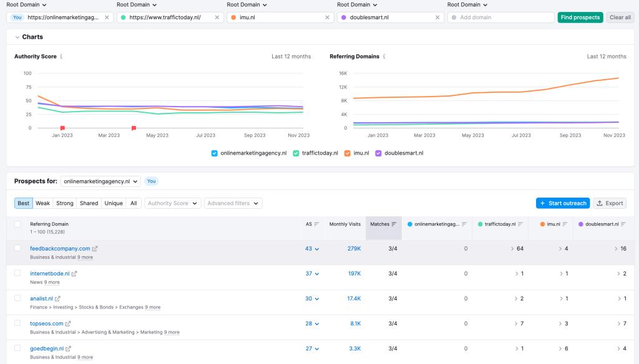This screenshot has height=364, width=639.
Task: Click the Find prospects button
Action: coord(580,17)
